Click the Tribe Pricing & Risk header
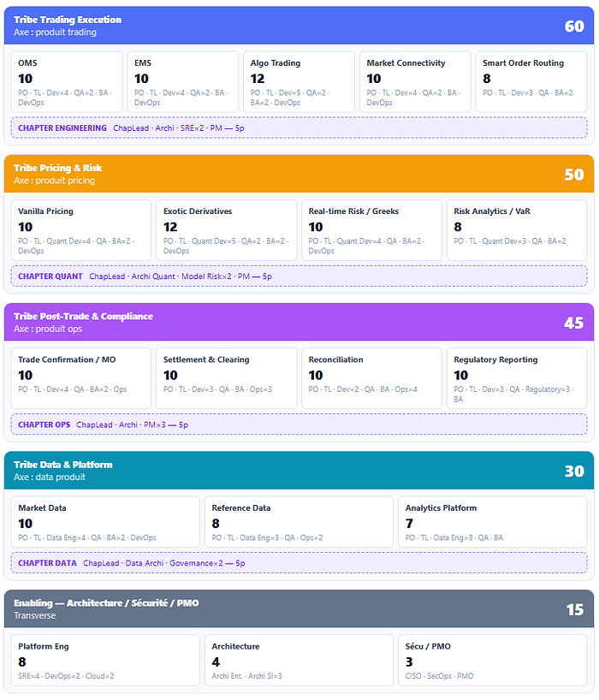This screenshot has width=599, height=700. [299, 174]
